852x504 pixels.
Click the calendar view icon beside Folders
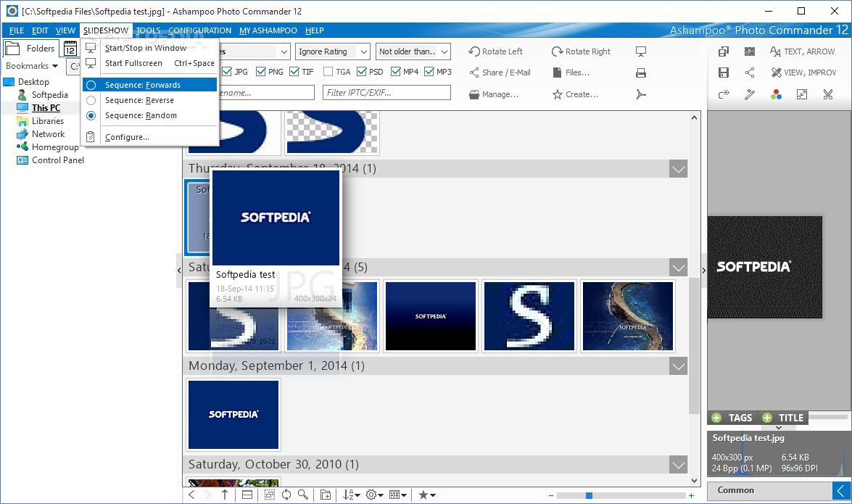coord(70,49)
